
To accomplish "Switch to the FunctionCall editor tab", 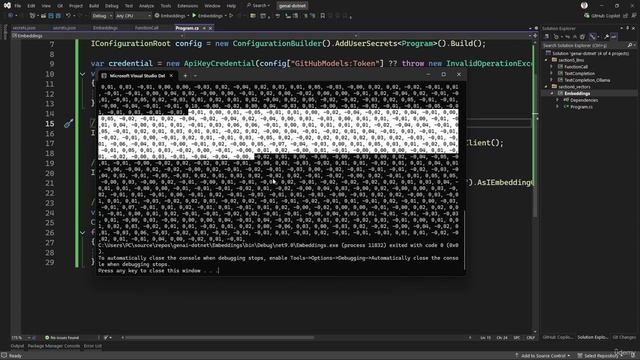I will point(146,28).
